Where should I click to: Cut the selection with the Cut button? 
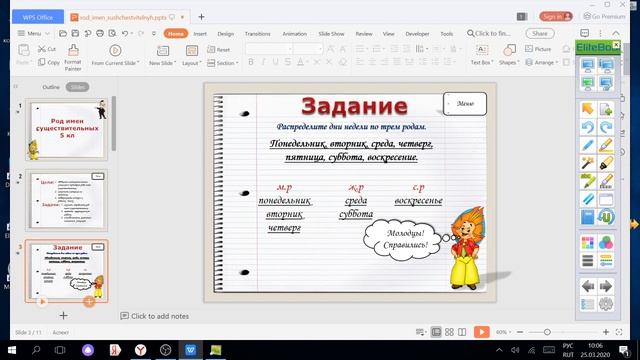(47, 49)
